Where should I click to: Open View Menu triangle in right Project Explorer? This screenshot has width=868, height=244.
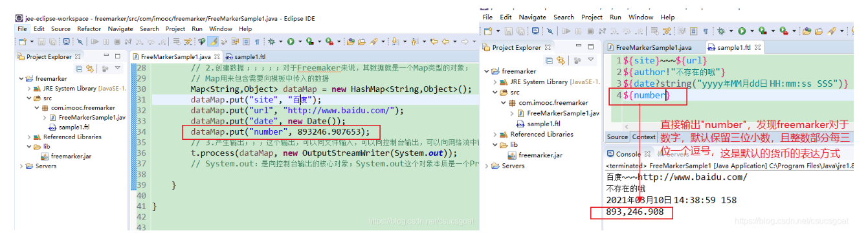(x=590, y=59)
